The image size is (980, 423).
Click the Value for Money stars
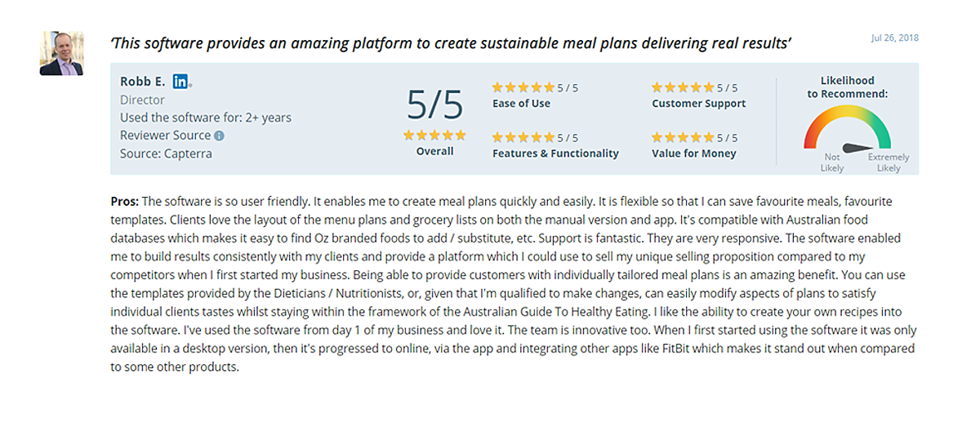pos(683,137)
